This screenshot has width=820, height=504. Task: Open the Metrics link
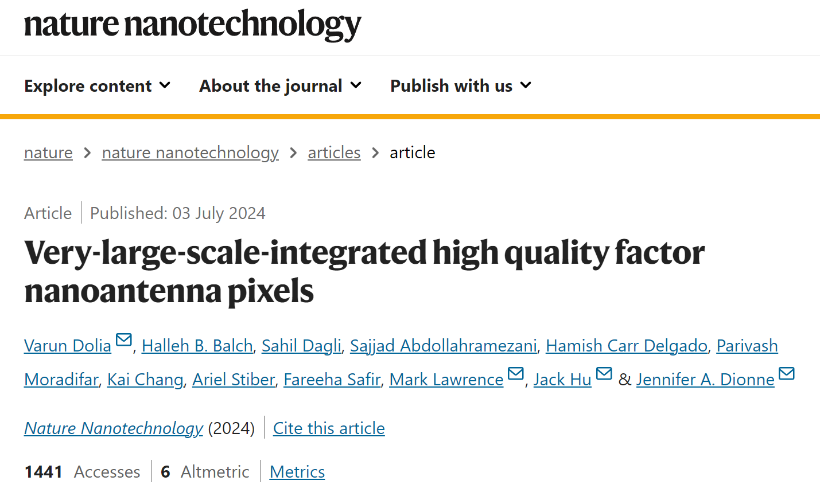click(x=297, y=472)
